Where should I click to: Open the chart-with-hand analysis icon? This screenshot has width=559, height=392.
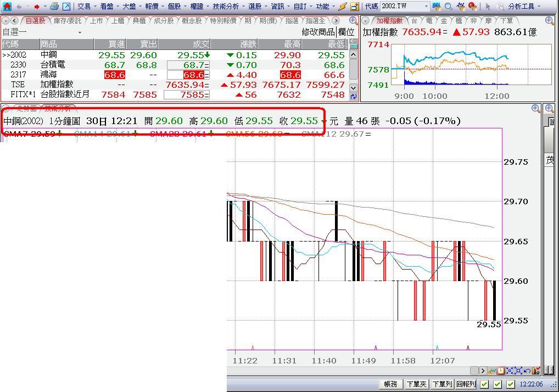point(461,6)
